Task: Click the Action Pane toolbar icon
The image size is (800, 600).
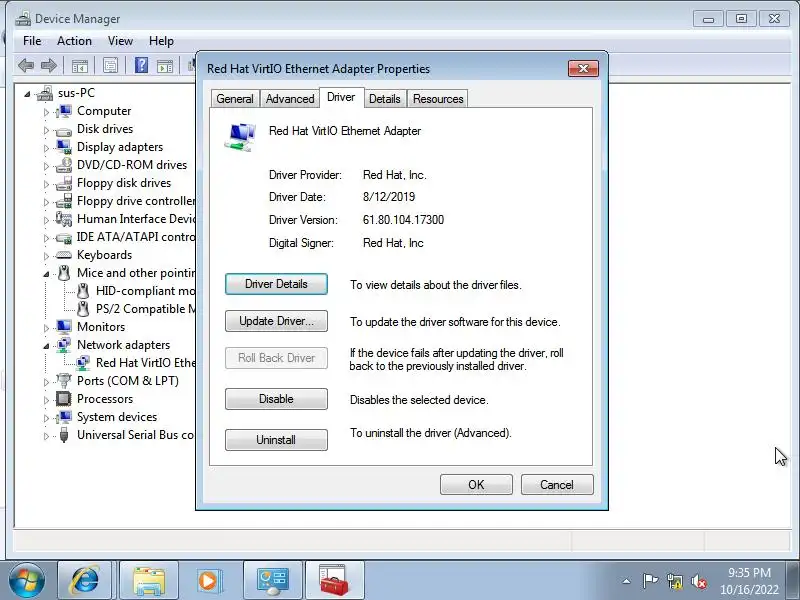Action: coord(165,65)
